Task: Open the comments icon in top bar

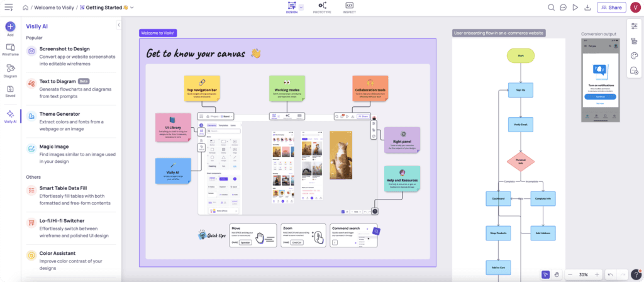Action: click(x=563, y=8)
